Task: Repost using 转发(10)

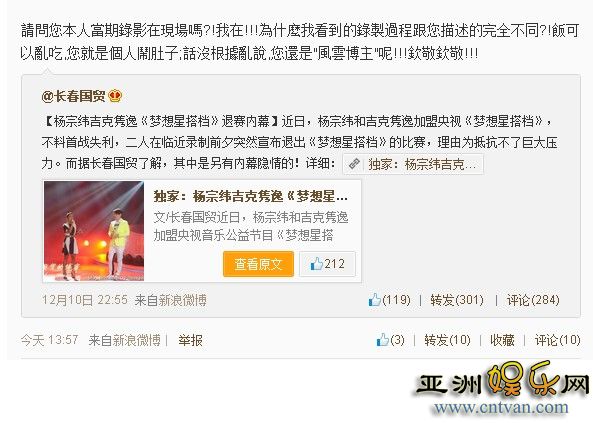Action: tap(447, 340)
